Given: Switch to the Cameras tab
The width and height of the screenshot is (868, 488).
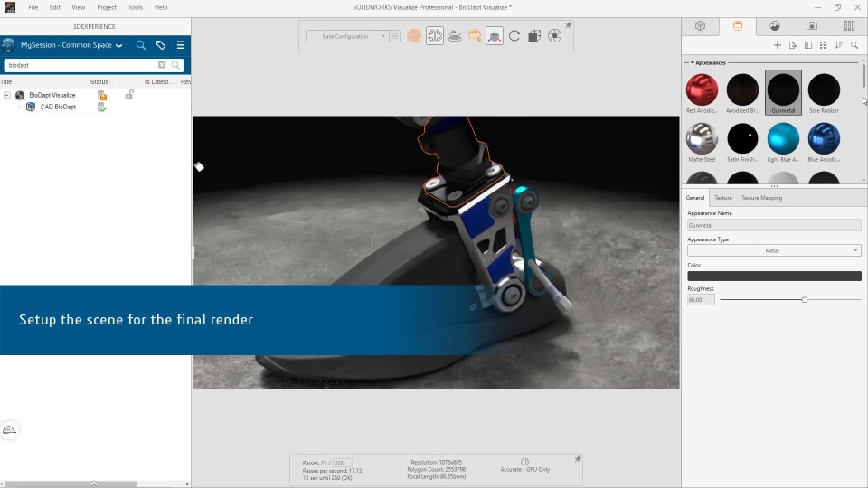Looking at the screenshot, I should [x=812, y=26].
